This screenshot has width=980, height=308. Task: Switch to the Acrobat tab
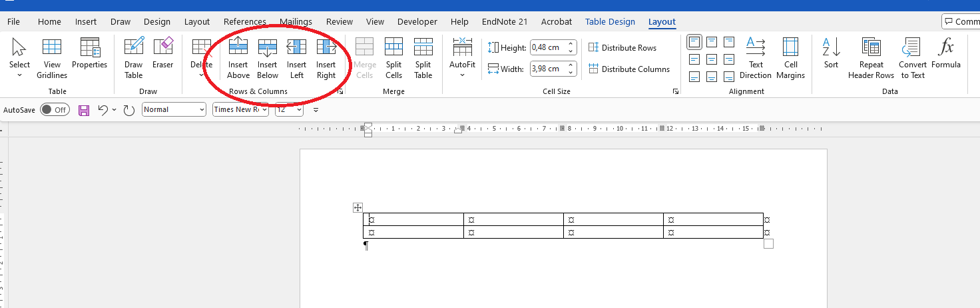coord(557,21)
